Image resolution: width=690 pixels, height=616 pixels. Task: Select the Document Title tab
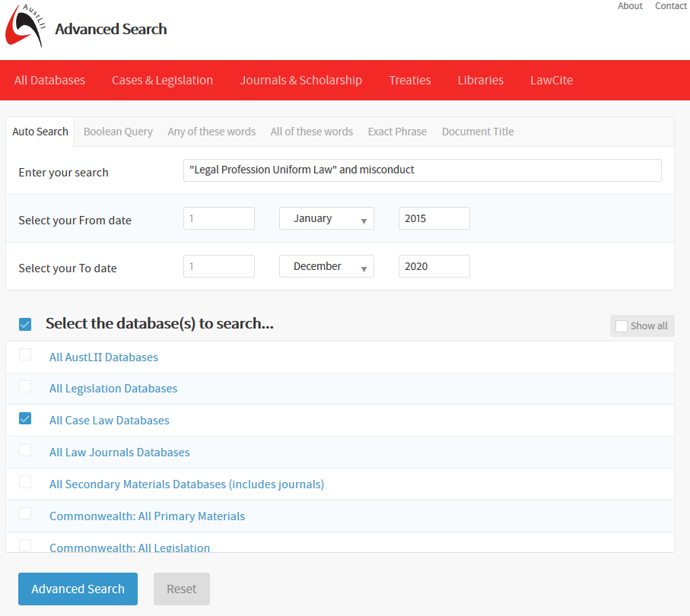(478, 132)
